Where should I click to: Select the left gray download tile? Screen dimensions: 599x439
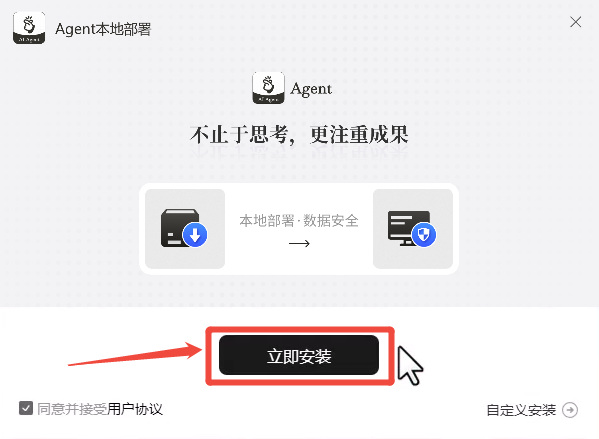click(185, 228)
